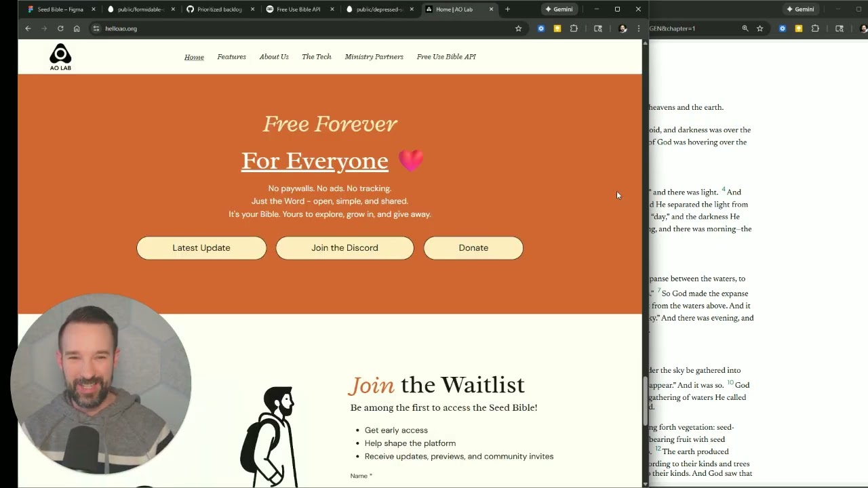Switch to the public/formidable tab
Viewport: 868px width, 488px height.
140,9
